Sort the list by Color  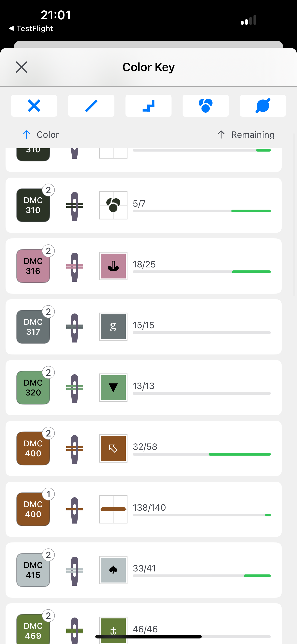(x=41, y=135)
